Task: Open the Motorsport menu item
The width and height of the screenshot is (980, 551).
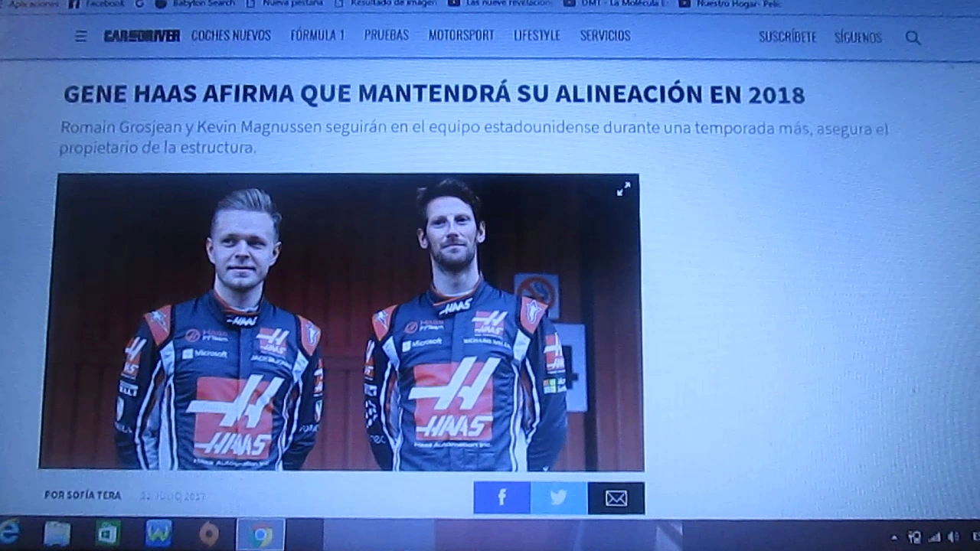Action: (461, 35)
